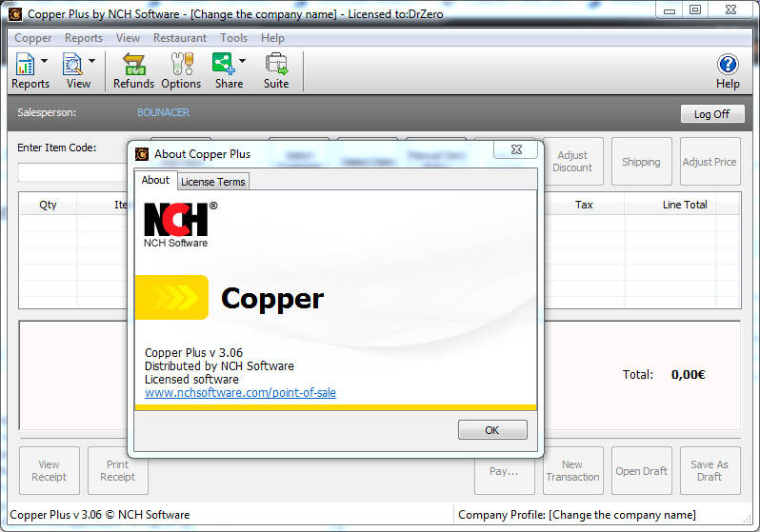
Task: Click the Open Draft button
Action: click(x=641, y=470)
